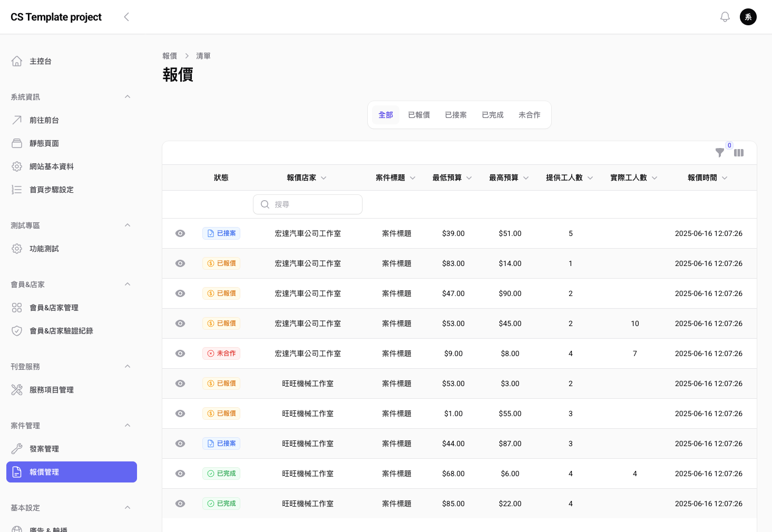This screenshot has width=772, height=532.
Task: Click the 報價 breadcrumb link
Action: point(170,55)
